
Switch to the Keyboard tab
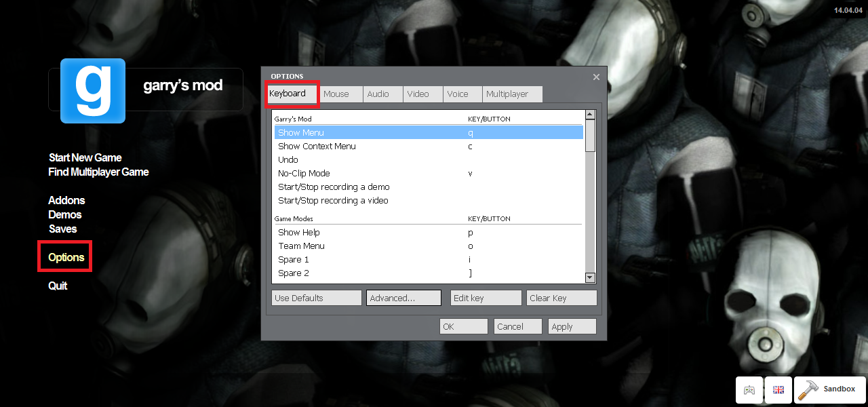(x=292, y=94)
